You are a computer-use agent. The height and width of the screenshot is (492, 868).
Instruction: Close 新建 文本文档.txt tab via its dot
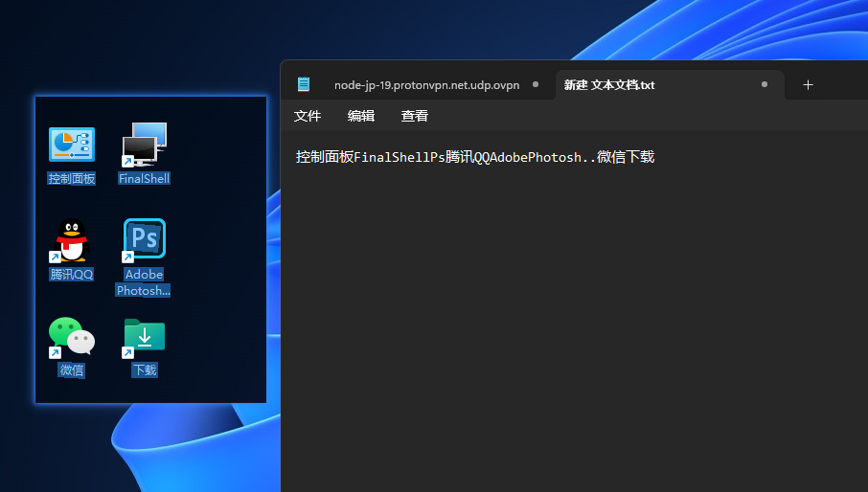[x=765, y=84]
